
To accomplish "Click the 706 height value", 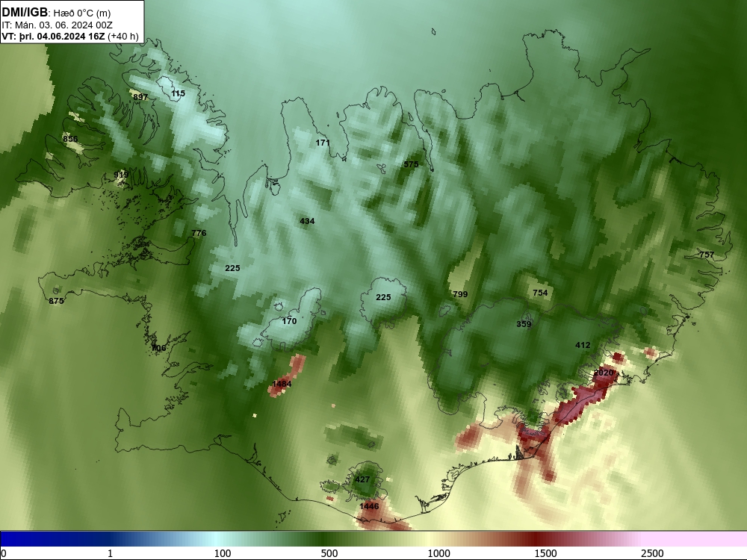I will click(x=158, y=348).
